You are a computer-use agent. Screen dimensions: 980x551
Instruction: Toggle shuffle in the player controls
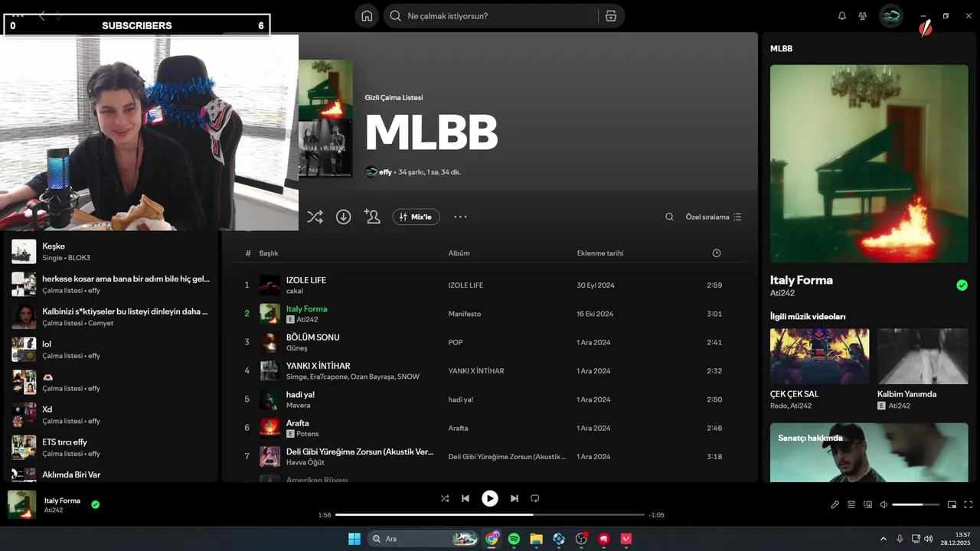[445, 498]
